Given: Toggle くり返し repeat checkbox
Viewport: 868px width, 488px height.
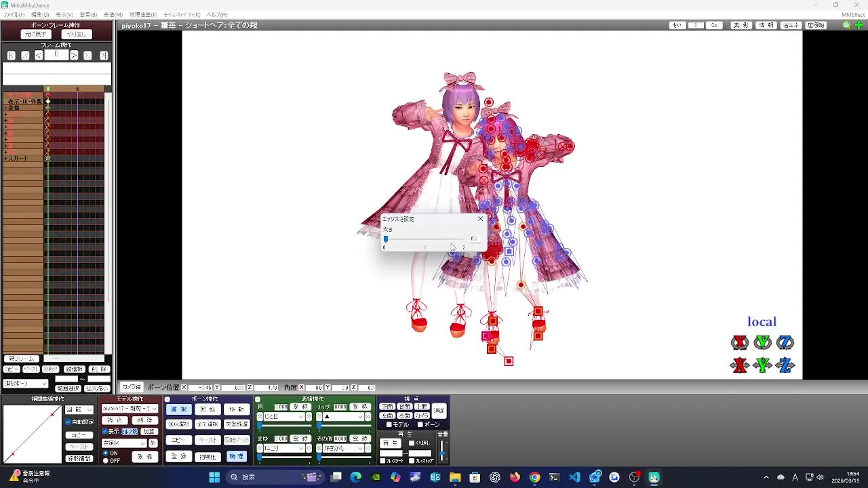Looking at the screenshot, I should click(x=412, y=443).
